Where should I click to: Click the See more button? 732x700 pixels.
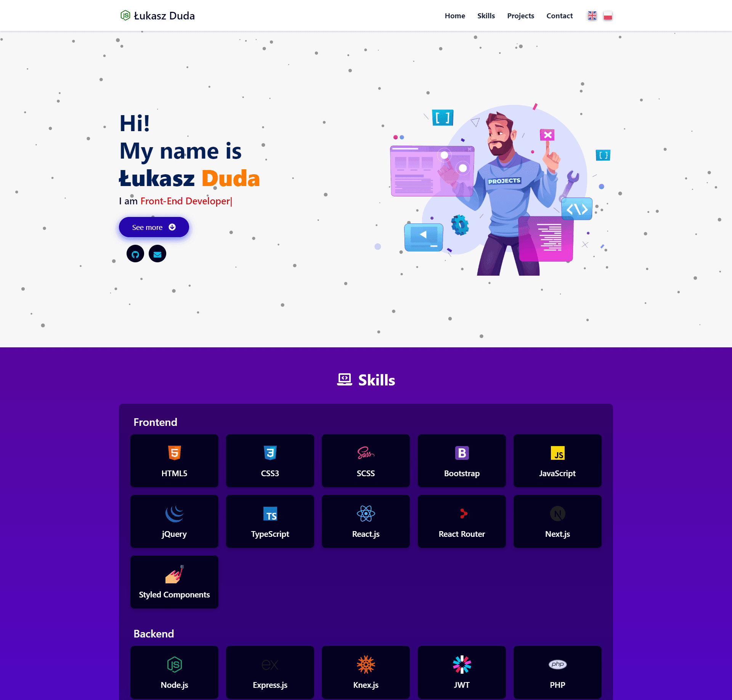tap(154, 227)
